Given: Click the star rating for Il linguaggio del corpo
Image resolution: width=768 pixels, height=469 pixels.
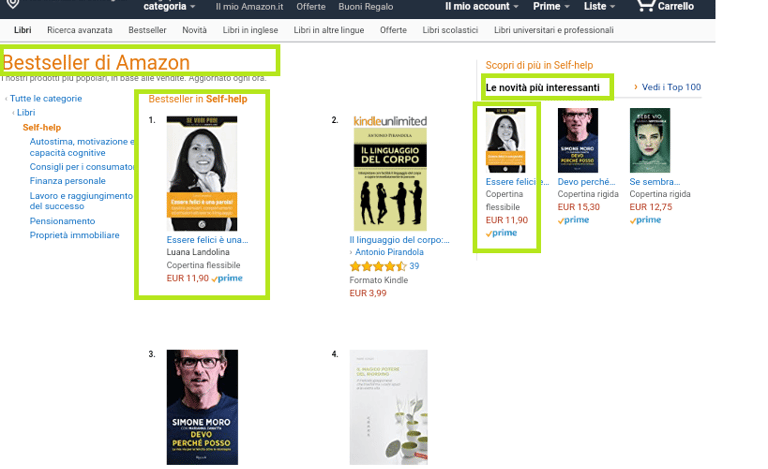Looking at the screenshot, I should 378,266.
